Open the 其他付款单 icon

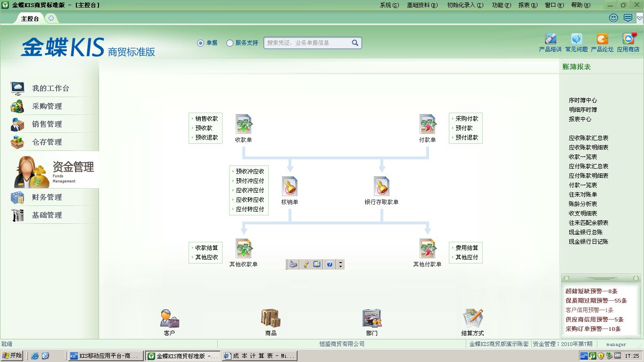tap(427, 249)
